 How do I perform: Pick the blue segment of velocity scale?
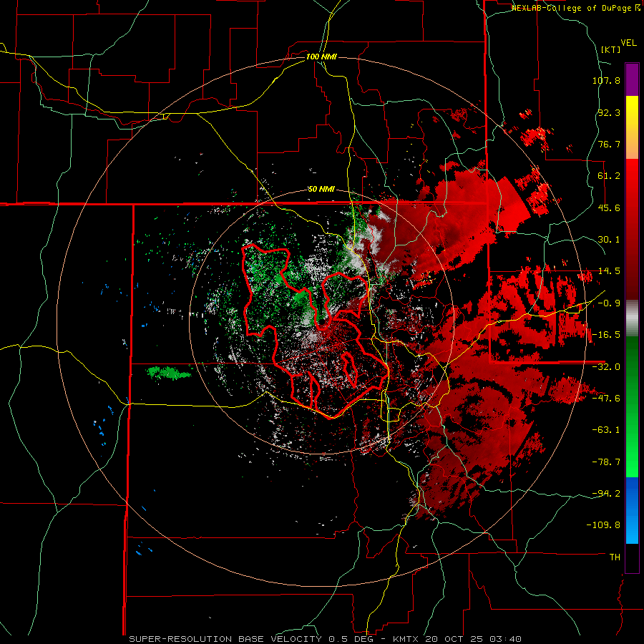[632, 510]
